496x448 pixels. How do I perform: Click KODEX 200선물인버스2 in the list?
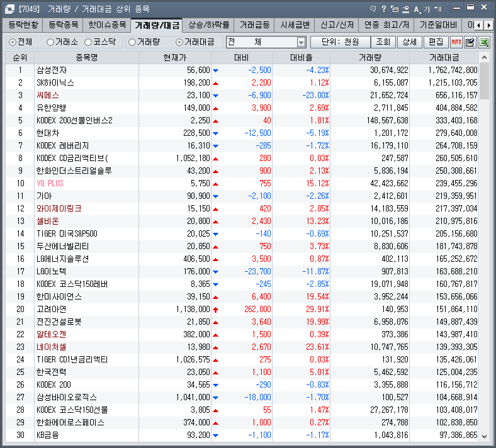pyautogui.click(x=74, y=120)
